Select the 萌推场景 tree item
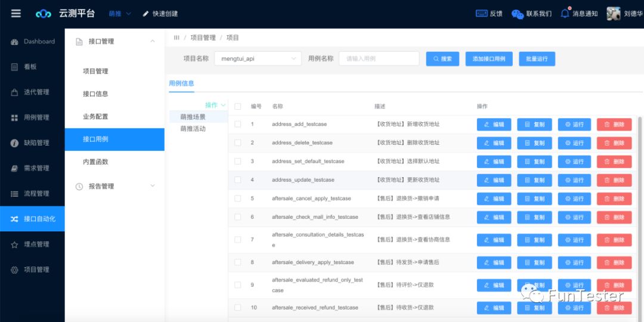Image resolution: width=644 pixels, height=322 pixels. tap(198, 117)
